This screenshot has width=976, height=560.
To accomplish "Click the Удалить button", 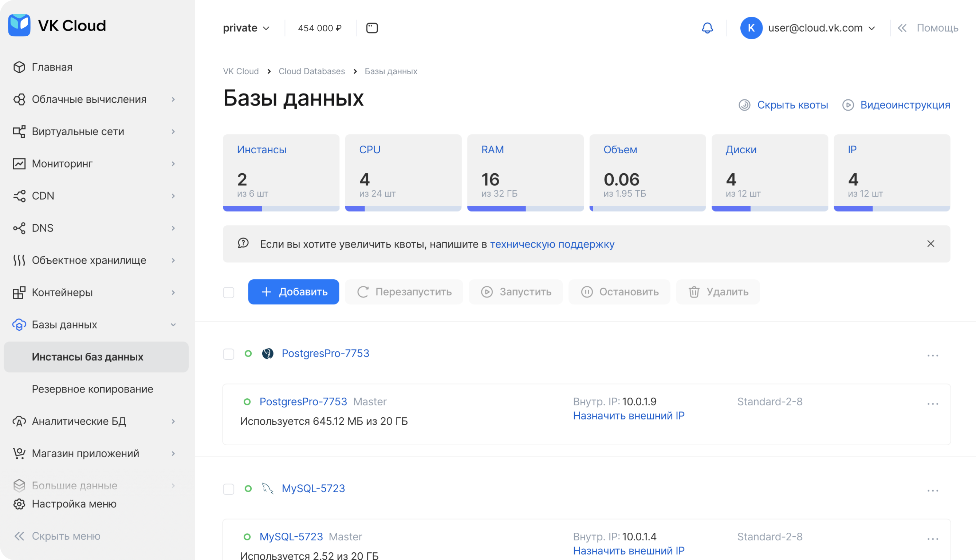I will tap(718, 292).
